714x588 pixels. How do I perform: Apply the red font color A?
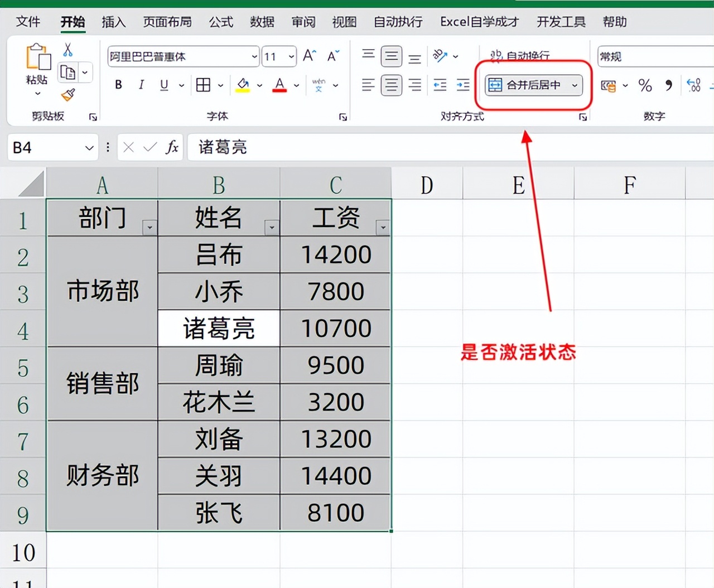[279, 85]
